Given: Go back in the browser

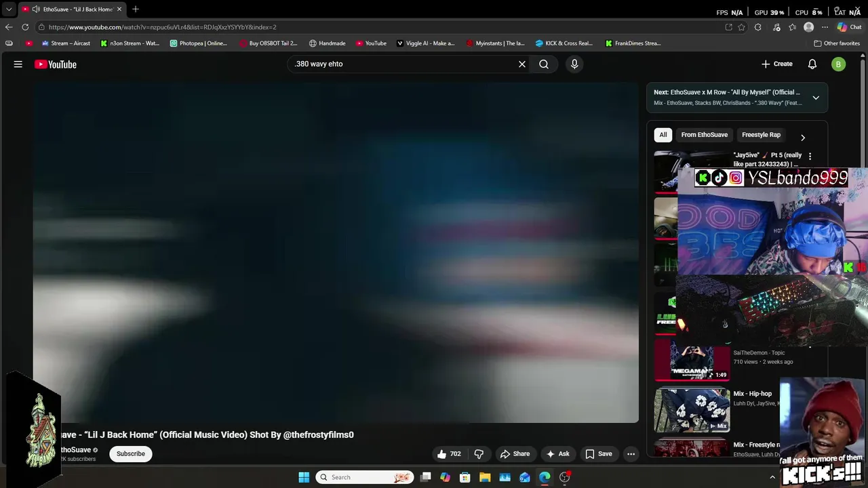Looking at the screenshot, I should coord(9,27).
